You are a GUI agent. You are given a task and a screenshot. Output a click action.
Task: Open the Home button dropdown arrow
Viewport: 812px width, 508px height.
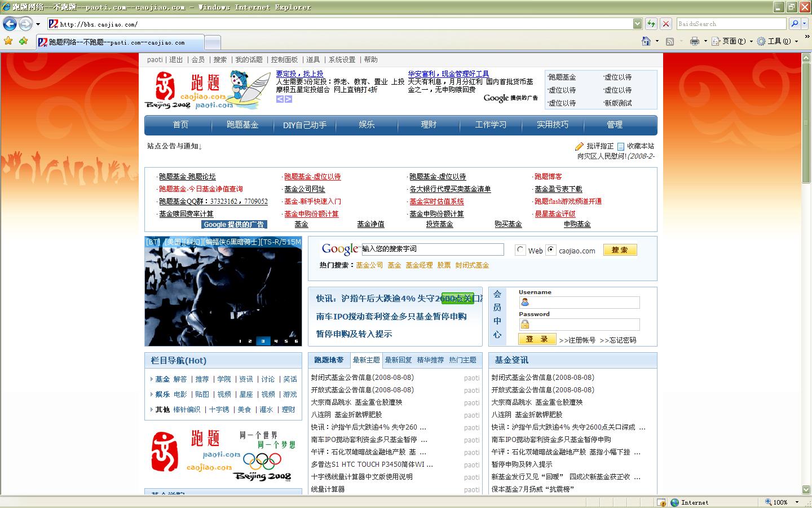tap(657, 41)
